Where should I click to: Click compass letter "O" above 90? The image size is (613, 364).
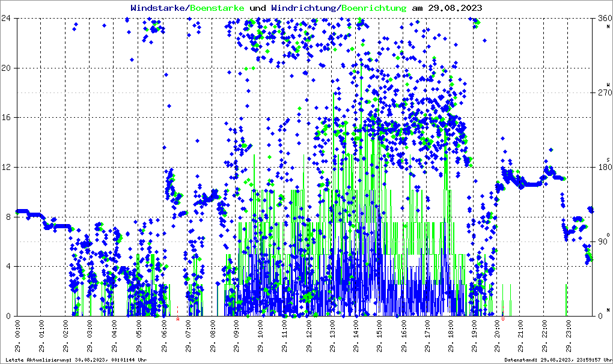point(608,235)
